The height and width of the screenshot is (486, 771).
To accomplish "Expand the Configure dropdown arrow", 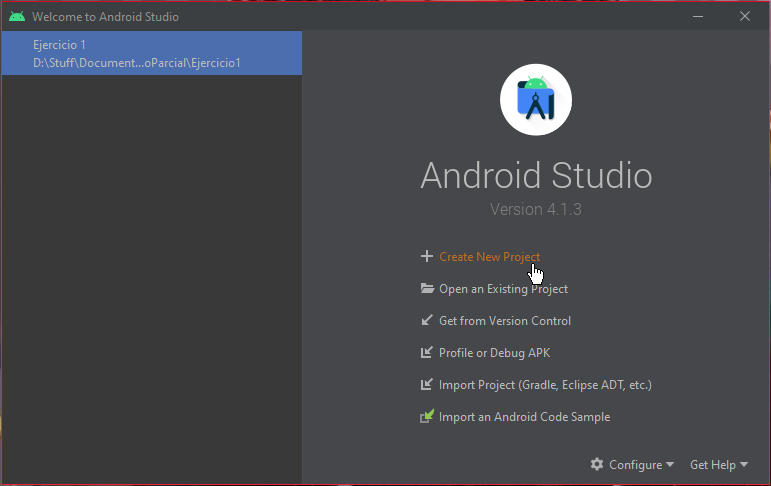I will (x=670, y=464).
